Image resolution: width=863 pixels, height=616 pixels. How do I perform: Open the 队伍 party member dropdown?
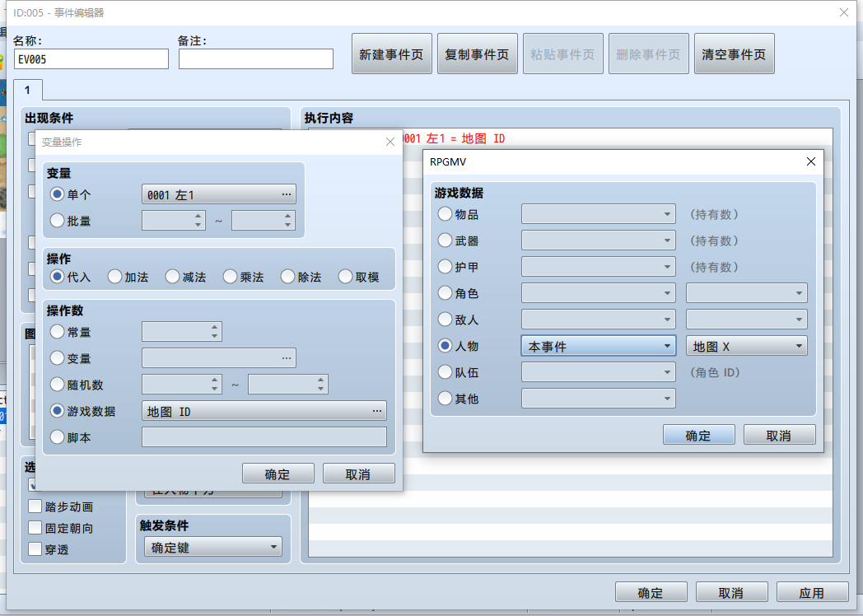(x=599, y=373)
